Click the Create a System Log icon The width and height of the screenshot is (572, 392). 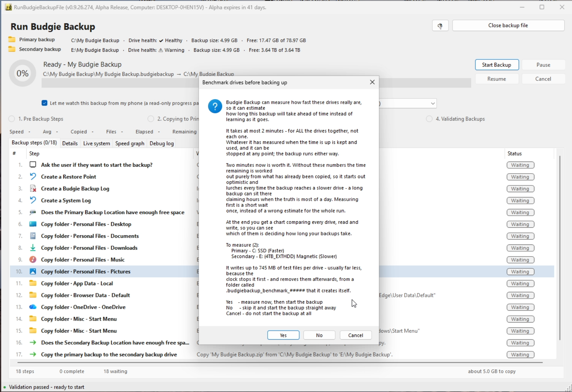tap(33, 200)
